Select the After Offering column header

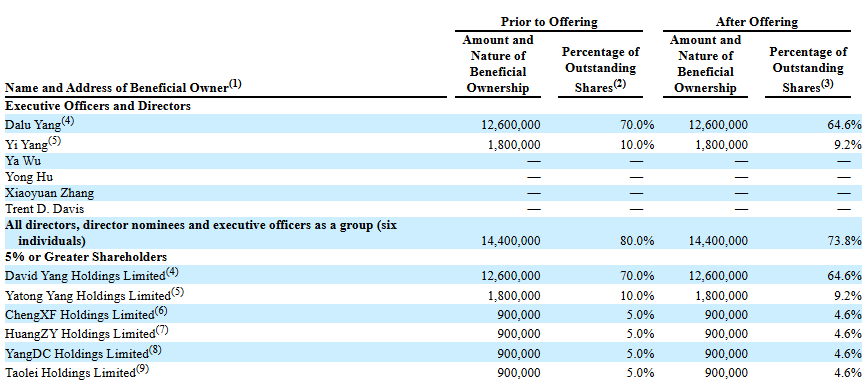pyautogui.click(x=756, y=22)
